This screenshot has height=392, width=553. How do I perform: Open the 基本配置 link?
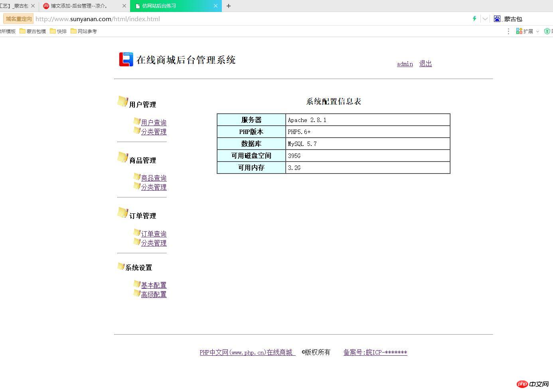pos(154,285)
